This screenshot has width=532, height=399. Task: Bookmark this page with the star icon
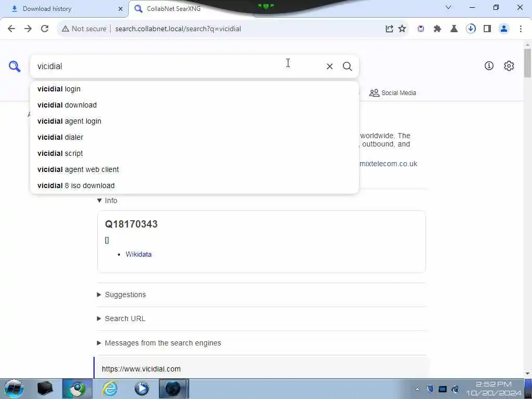pyautogui.click(x=402, y=29)
